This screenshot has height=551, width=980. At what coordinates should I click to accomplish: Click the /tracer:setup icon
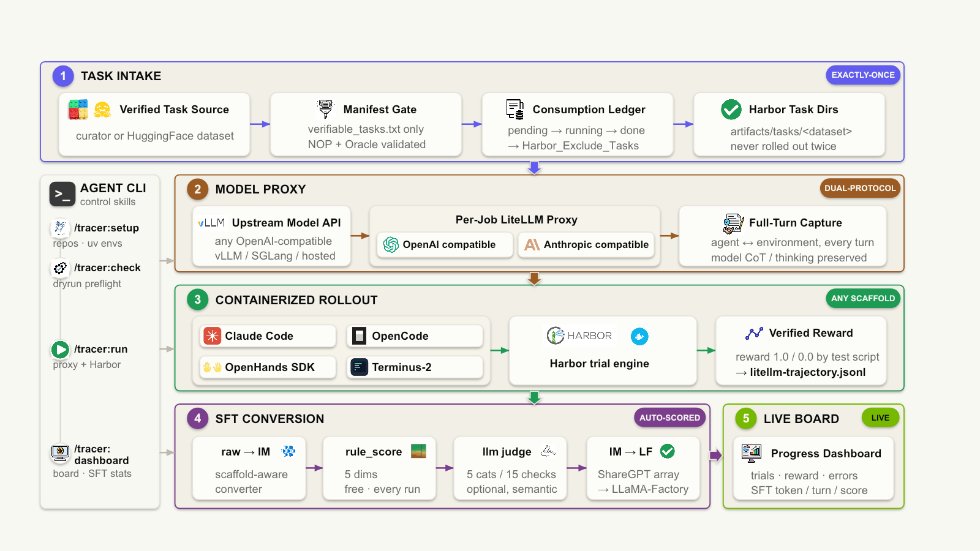[60, 228]
